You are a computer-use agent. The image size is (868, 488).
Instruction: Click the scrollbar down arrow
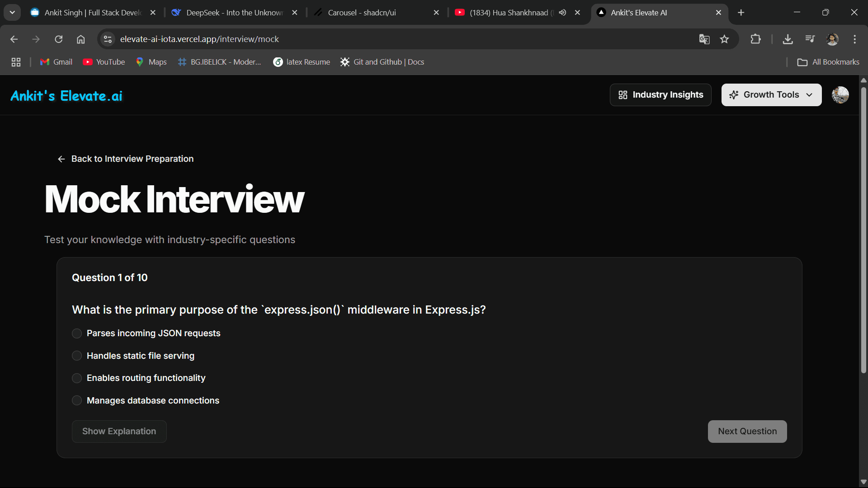[x=863, y=482]
